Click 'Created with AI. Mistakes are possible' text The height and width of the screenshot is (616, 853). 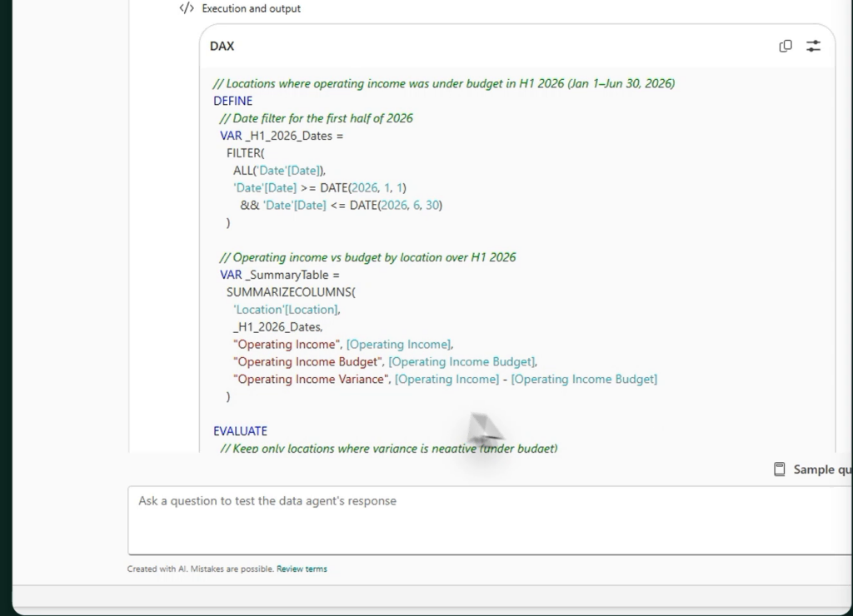tap(200, 569)
